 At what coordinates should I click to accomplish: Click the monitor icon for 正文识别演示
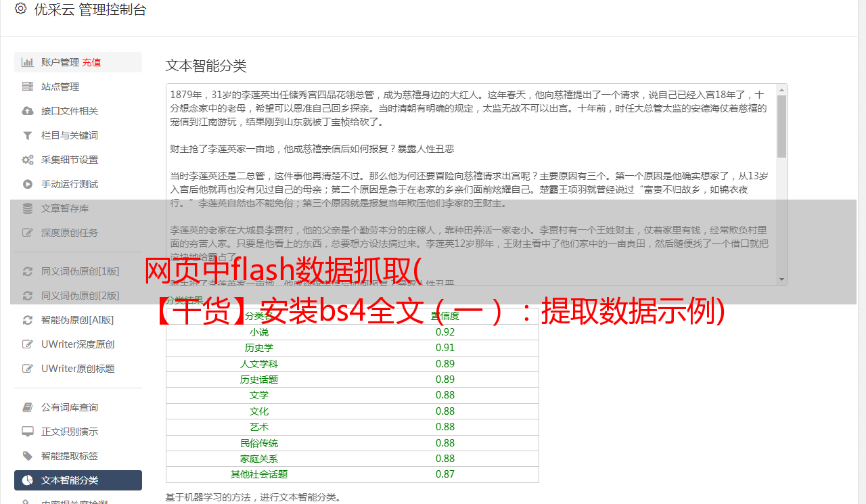28,432
